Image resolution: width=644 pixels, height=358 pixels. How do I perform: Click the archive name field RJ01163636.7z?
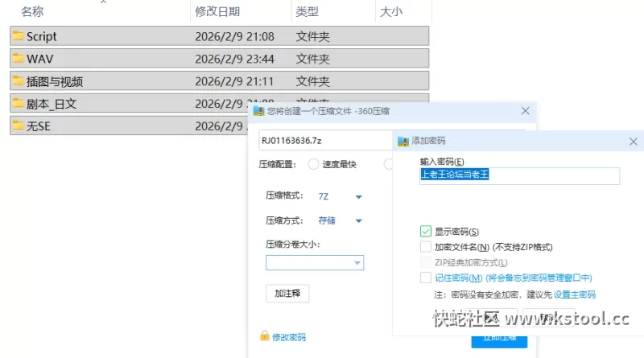pyautogui.click(x=325, y=141)
